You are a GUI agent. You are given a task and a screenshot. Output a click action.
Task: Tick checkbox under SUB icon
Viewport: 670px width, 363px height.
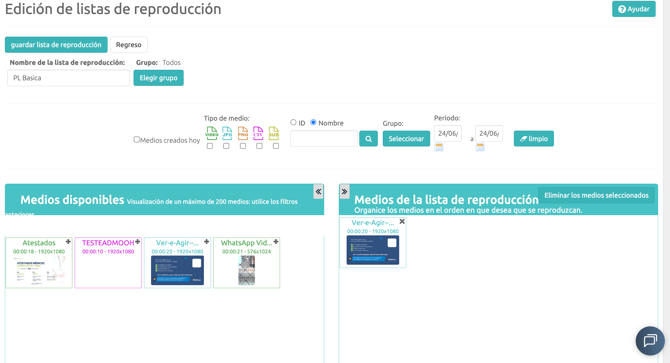pyautogui.click(x=276, y=146)
